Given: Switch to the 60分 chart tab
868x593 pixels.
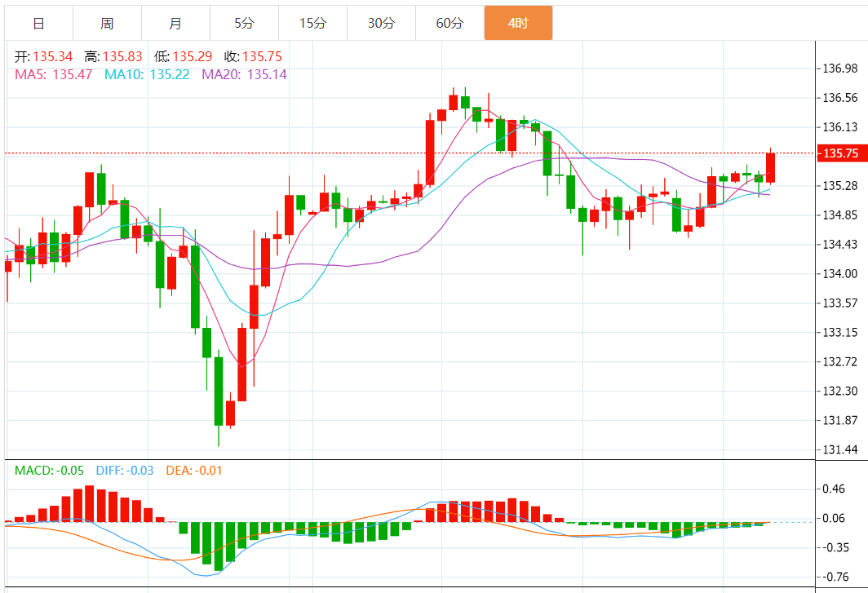Looking at the screenshot, I should tap(449, 23).
